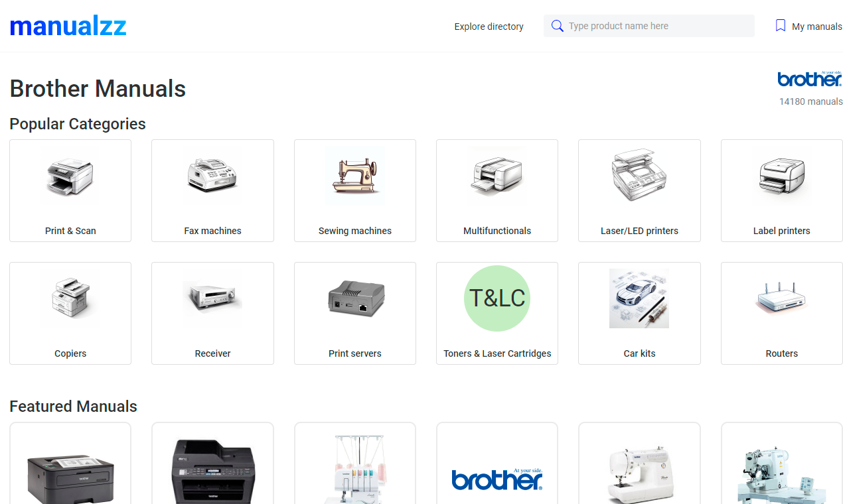
Task: Open the Car kits category image
Action: coord(639,298)
